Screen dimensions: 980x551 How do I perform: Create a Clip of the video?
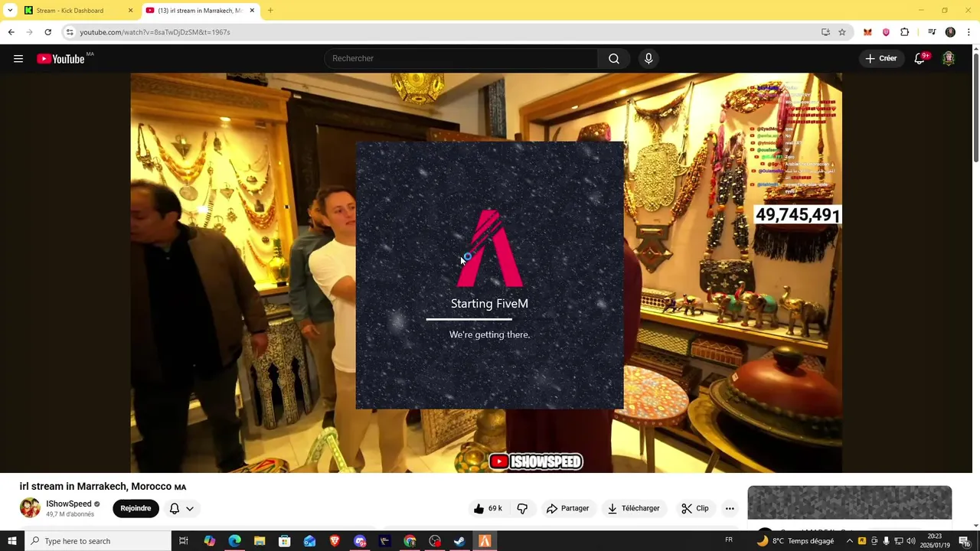point(695,508)
